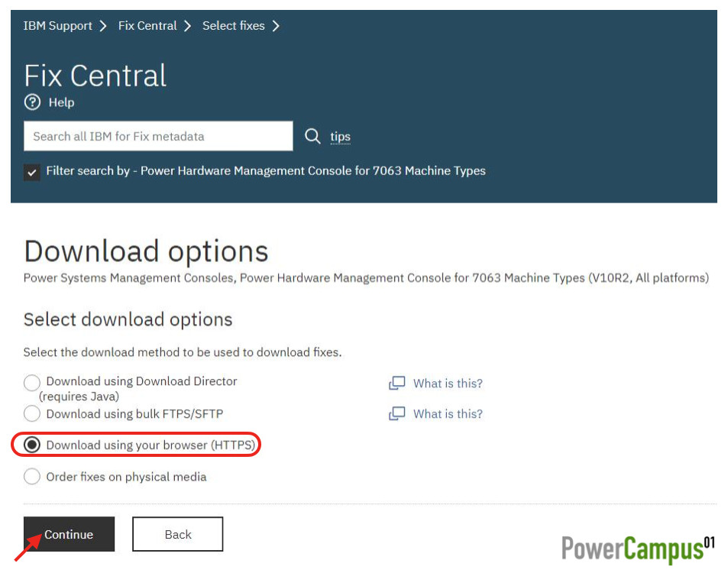Open the search tips link
This screenshot has width=728, height=573.
(341, 137)
